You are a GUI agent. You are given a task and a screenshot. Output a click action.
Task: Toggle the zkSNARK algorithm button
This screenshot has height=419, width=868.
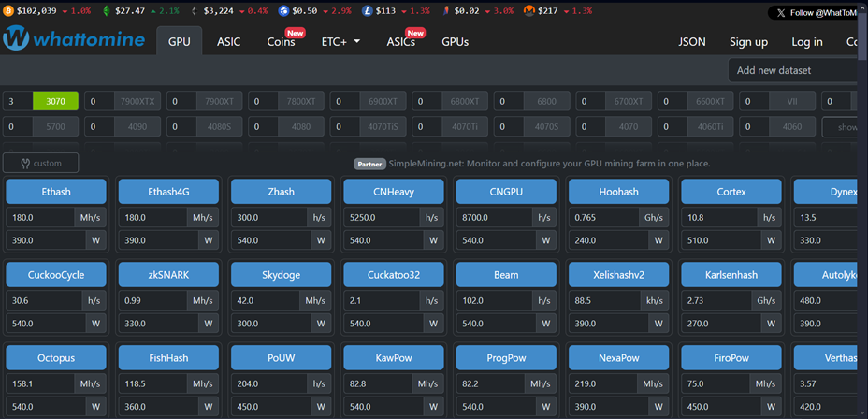point(168,275)
